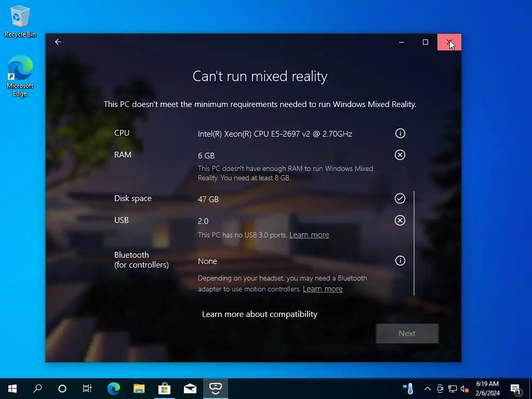Maximize the Mixed Reality Portal window

point(425,42)
